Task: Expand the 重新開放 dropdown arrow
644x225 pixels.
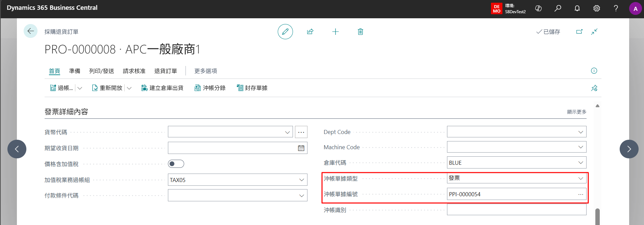Action: click(129, 88)
